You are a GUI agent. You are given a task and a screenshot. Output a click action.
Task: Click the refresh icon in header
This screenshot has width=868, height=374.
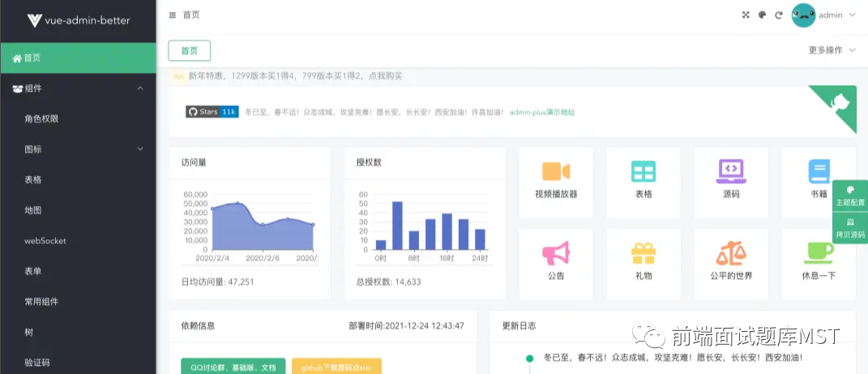(779, 15)
